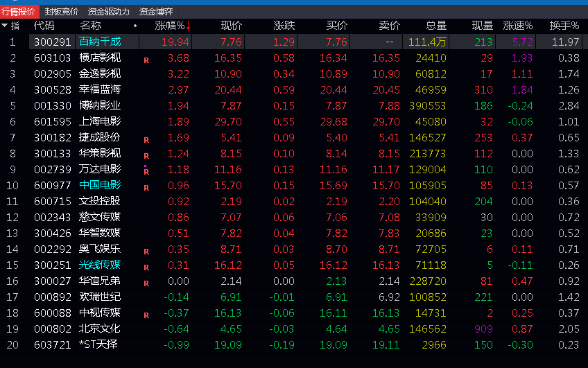Sort by 现价 column header

tap(232, 26)
